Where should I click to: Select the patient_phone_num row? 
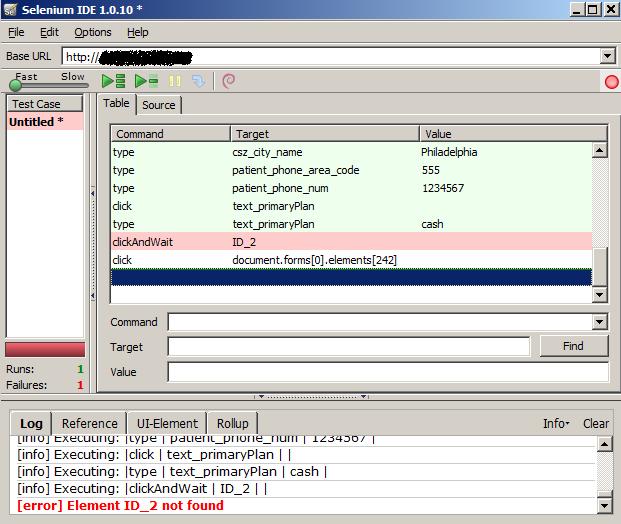point(351,188)
